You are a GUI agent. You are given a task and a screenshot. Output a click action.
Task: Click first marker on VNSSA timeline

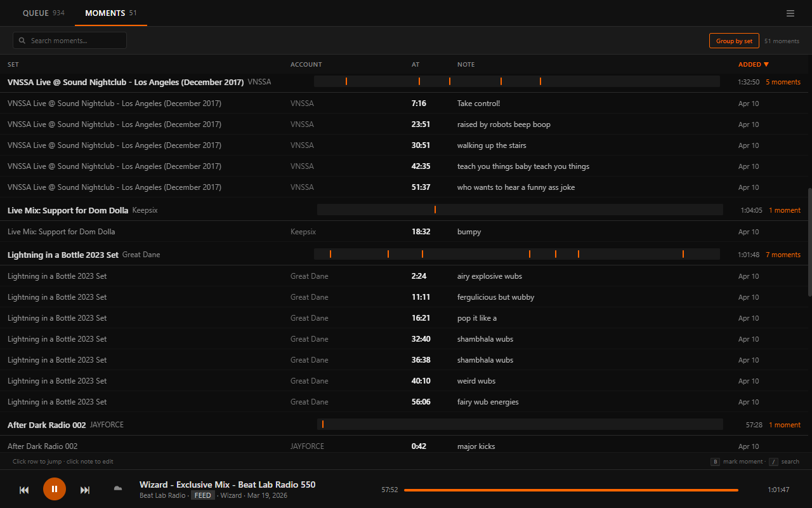click(x=346, y=81)
